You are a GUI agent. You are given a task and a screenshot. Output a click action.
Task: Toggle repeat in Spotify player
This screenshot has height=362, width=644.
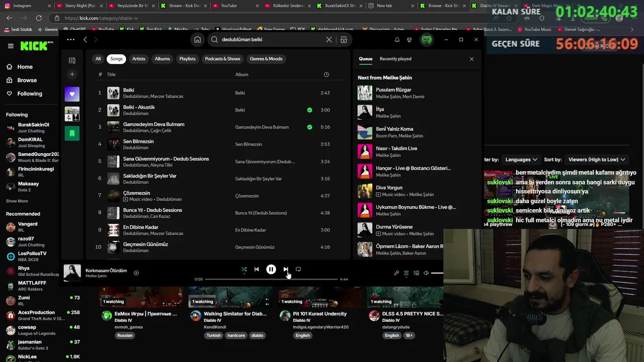298,269
